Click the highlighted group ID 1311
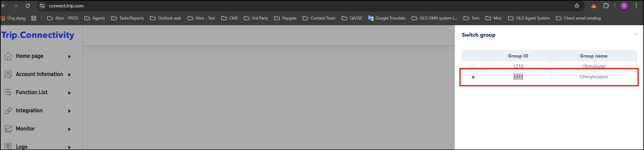The image size is (644, 150). [518, 77]
